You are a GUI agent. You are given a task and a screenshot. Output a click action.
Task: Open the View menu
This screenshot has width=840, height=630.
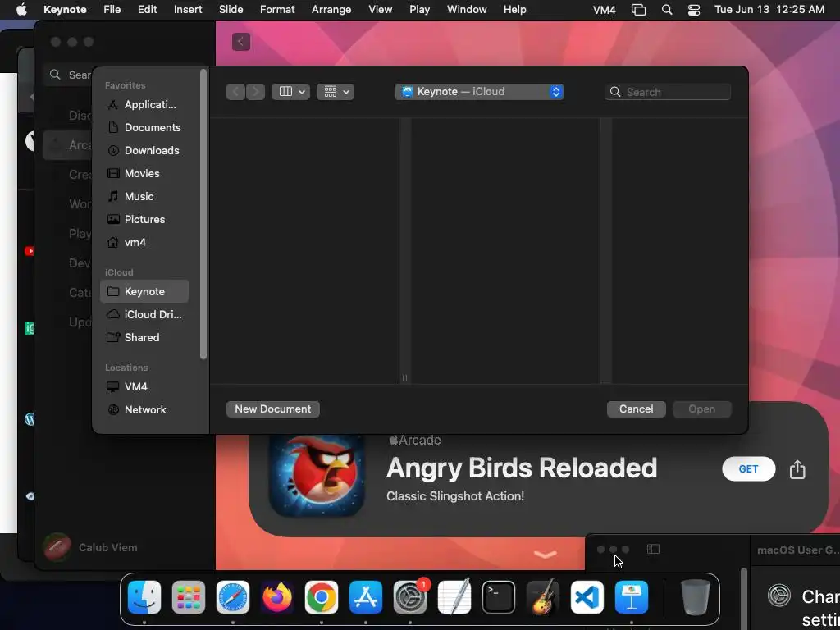point(381,10)
